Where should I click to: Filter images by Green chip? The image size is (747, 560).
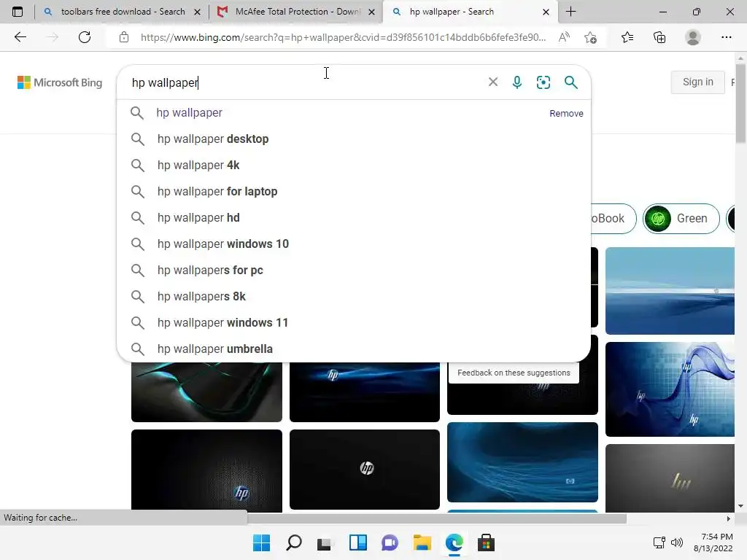coord(681,219)
